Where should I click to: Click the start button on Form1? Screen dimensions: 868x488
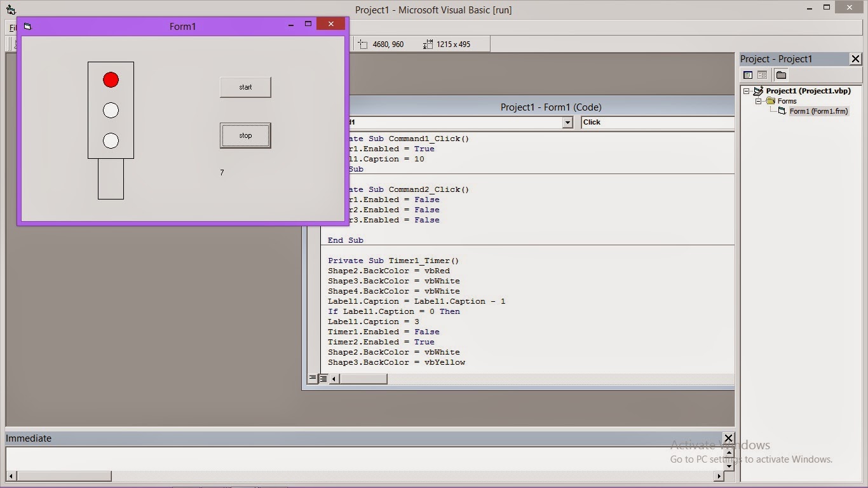click(245, 87)
